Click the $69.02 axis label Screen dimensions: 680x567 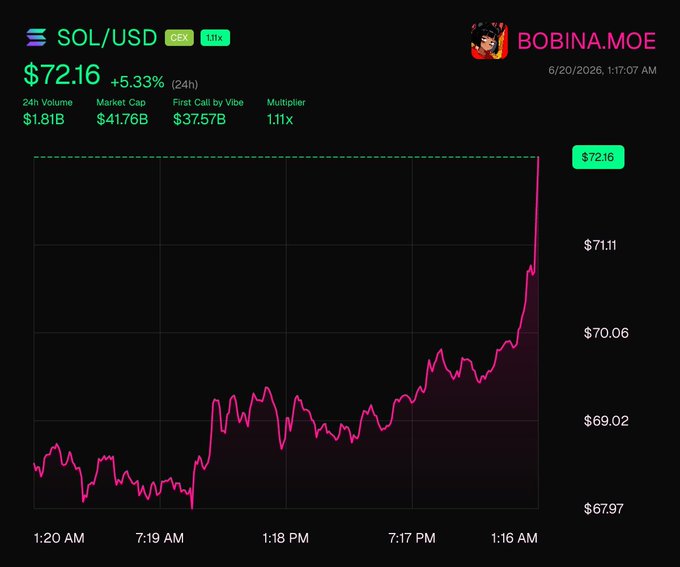[606, 421]
